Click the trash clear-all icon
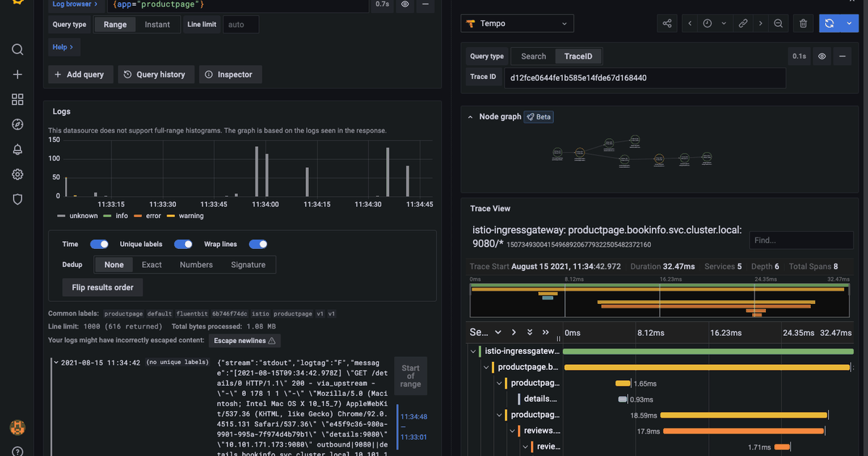The image size is (868, 456). pyautogui.click(x=803, y=23)
